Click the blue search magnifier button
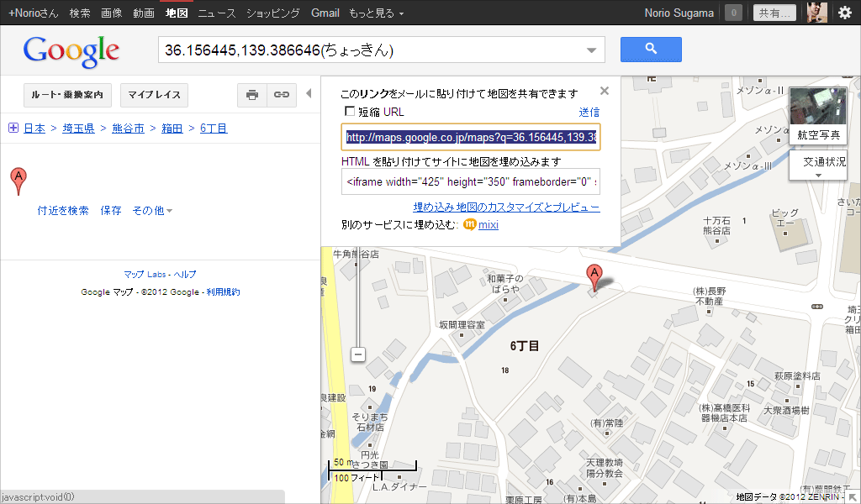 click(x=651, y=50)
